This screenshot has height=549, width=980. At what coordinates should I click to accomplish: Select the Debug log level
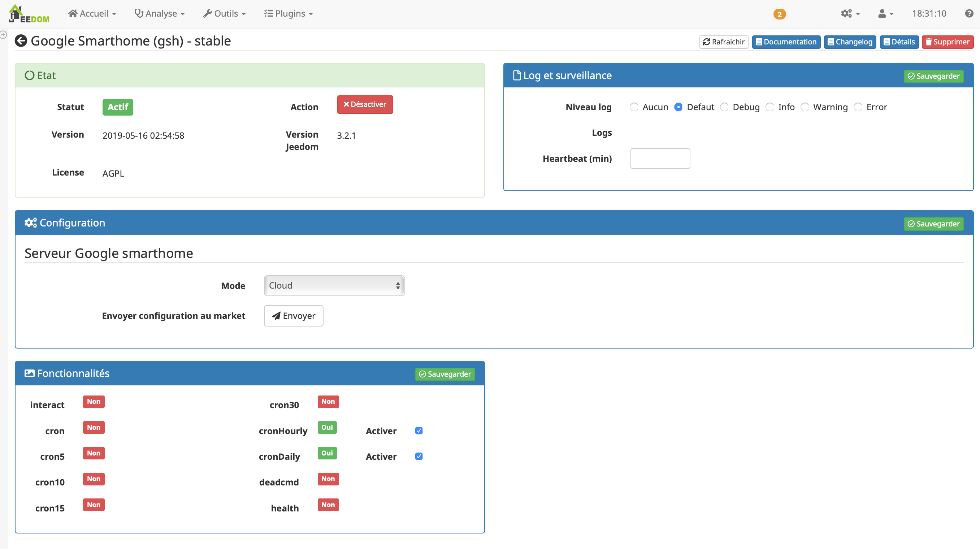[724, 107]
